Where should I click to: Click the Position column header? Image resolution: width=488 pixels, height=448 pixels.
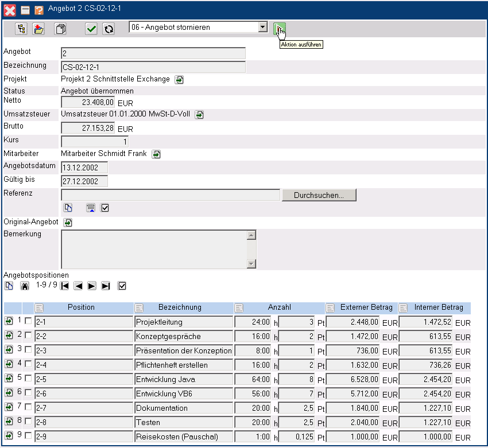(x=81, y=307)
